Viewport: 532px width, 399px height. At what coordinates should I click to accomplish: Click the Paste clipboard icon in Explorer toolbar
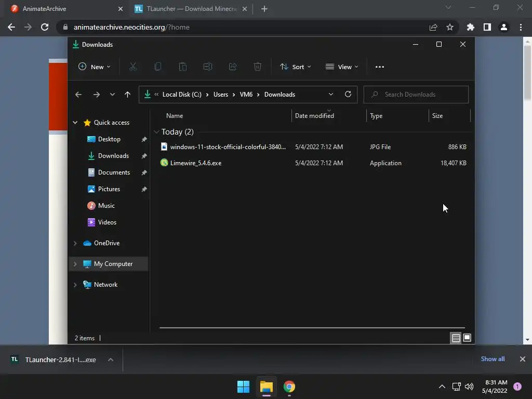[x=182, y=66]
